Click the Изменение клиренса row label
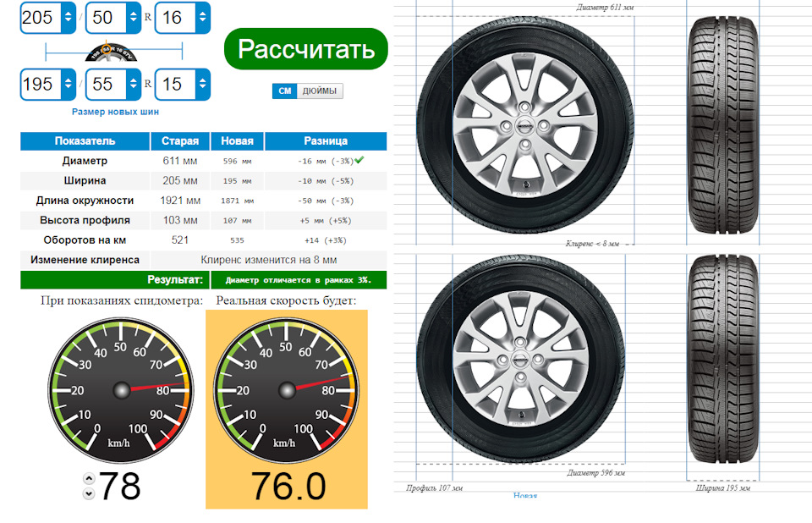Viewport: 812px width, 523px height. [x=85, y=260]
